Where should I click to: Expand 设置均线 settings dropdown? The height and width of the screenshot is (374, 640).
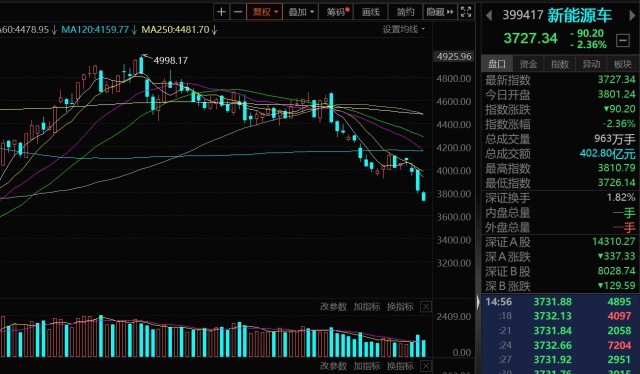tap(404, 29)
